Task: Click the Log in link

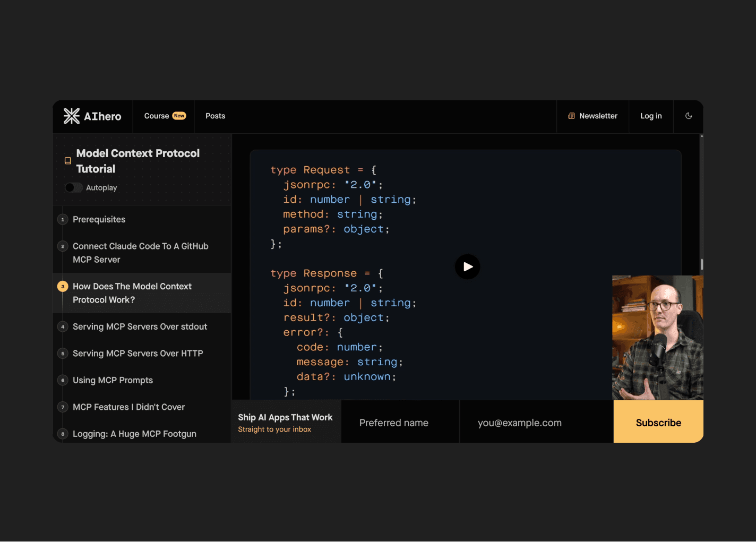Action: click(x=651, y=116)
